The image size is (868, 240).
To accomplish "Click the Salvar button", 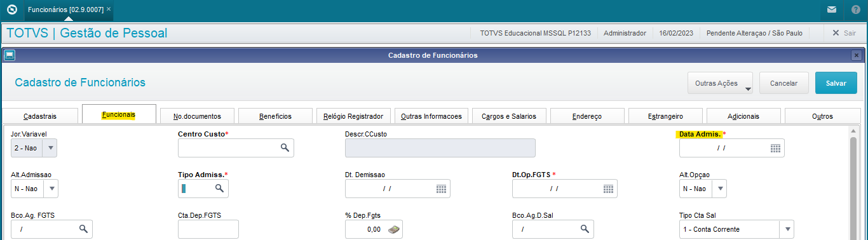I will click(x=836, y=83).
